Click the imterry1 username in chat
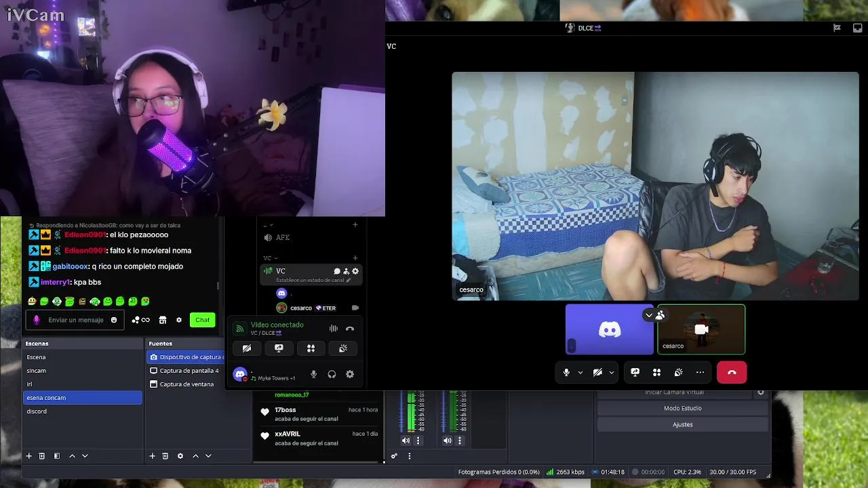This screenshot has height=488, width=868. [56, 282]
